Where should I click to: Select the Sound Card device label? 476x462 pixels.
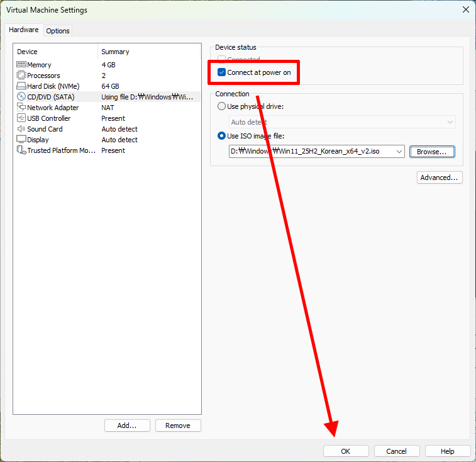tap(45, 129)
